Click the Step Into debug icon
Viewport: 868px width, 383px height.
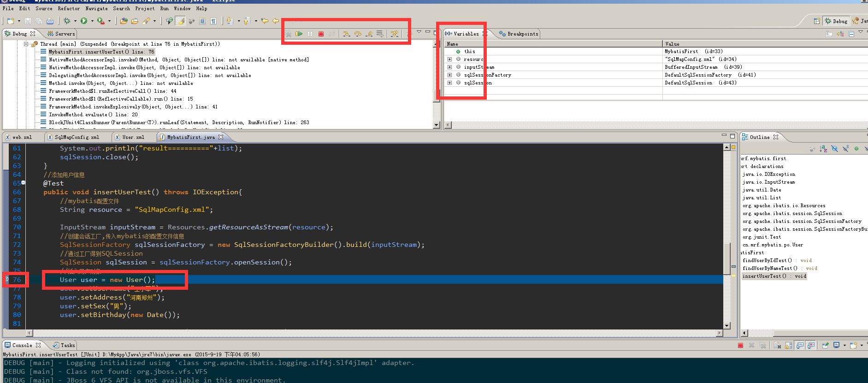click(346, 34)
